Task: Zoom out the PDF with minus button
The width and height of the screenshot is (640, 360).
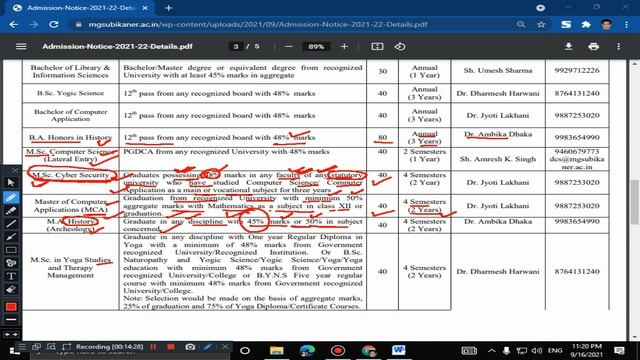Action: pyautogui.click(x=289, y=47)
